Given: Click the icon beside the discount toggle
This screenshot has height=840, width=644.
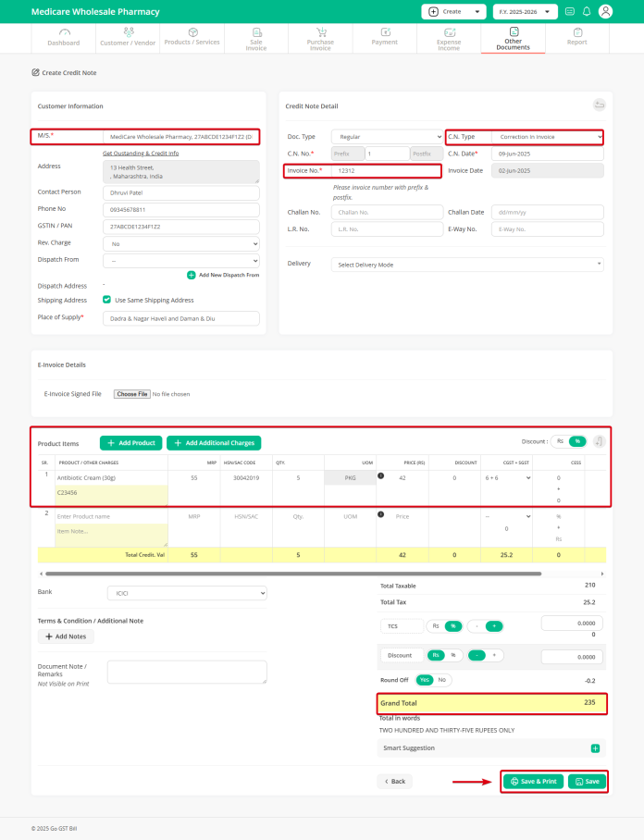Looking at the screenshot, I should tap(599, 441).
